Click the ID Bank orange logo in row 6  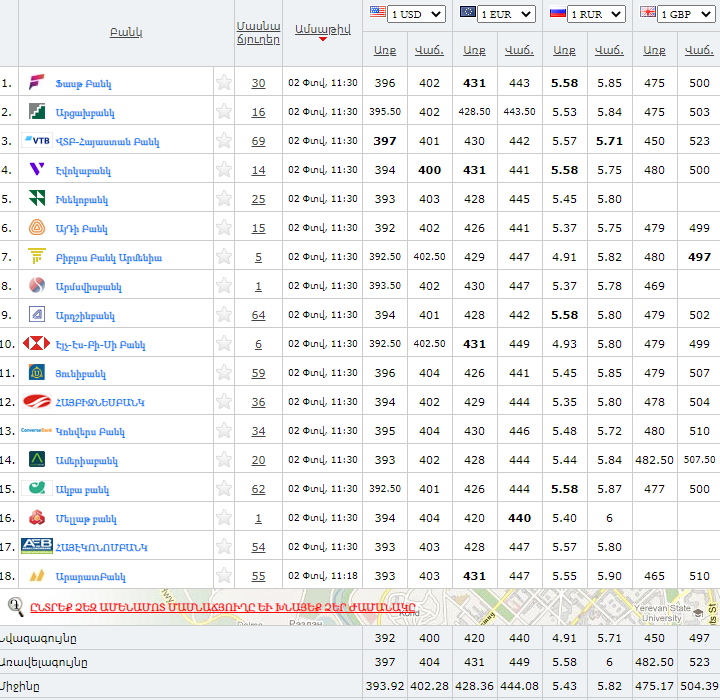point(37,227)
